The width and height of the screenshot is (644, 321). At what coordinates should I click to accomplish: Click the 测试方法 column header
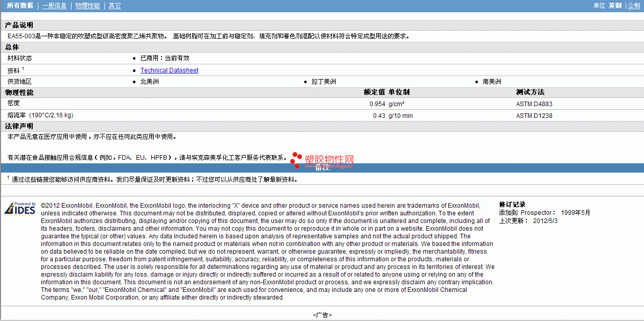point(530,92)
